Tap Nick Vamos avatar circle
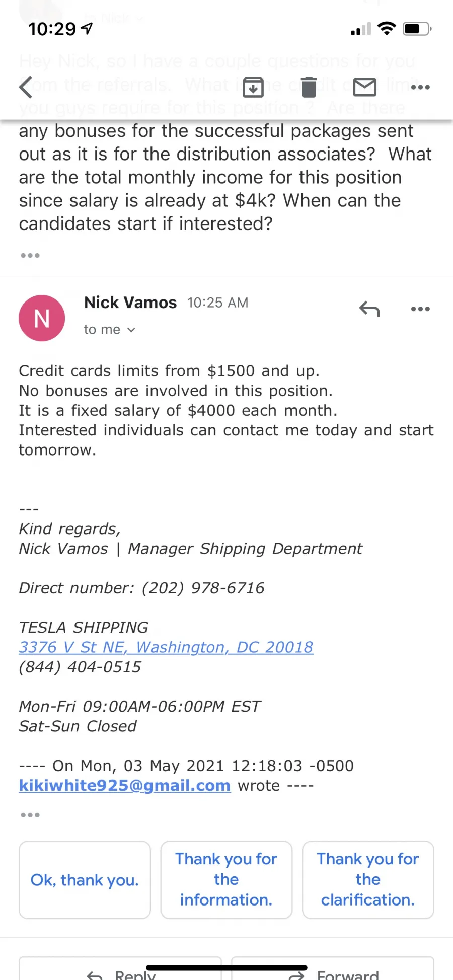Image resolution: width=453 pixels, height=980 pixels. pyautogui.click(x=42, y=318)
